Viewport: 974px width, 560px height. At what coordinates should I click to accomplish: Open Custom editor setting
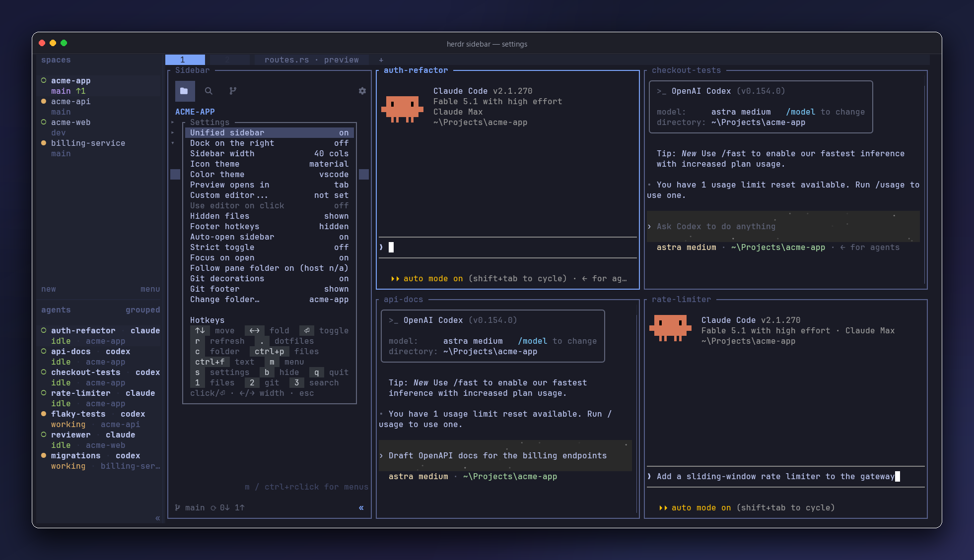(x=269, y=195)
